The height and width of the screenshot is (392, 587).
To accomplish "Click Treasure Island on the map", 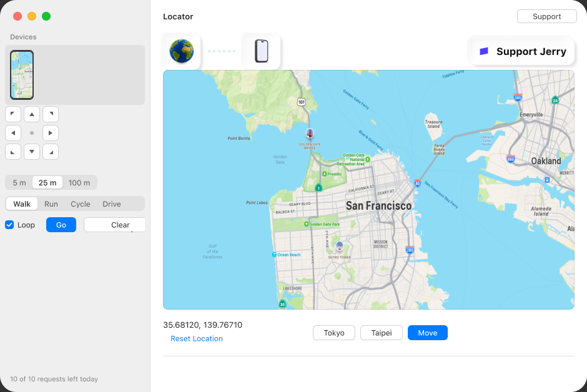I will click(x=433, y=124).
